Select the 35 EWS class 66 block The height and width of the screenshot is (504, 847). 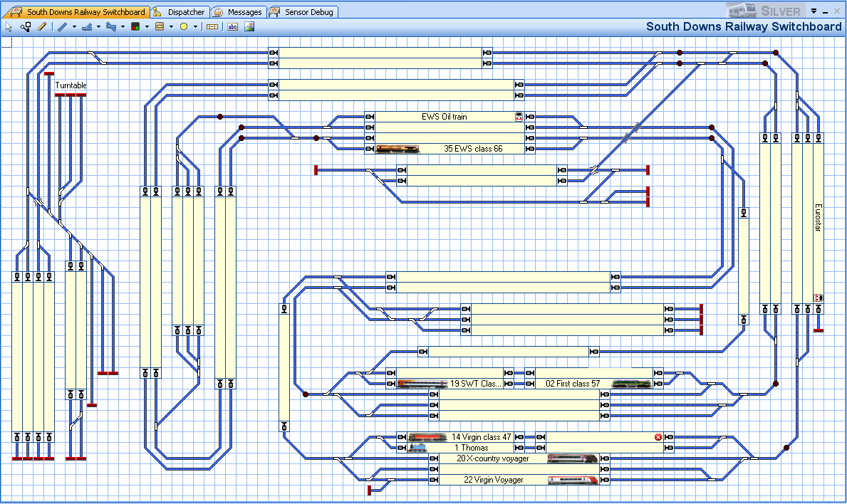point(450,149)
